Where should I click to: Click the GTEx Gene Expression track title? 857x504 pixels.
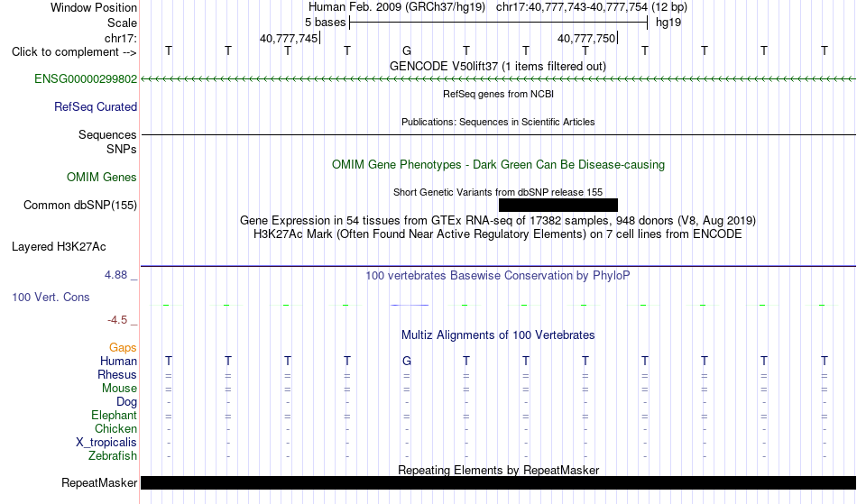[498, 221]
